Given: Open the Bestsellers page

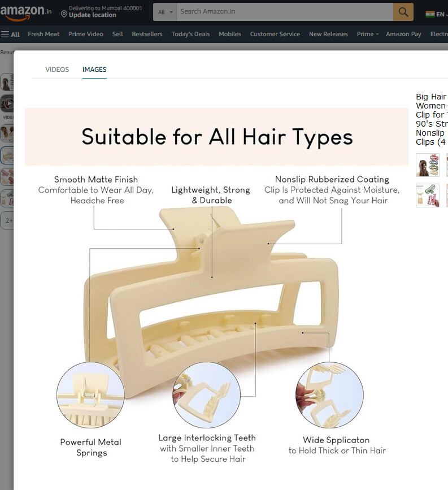Looking at the screenshot, I should [x=147, y=34].
